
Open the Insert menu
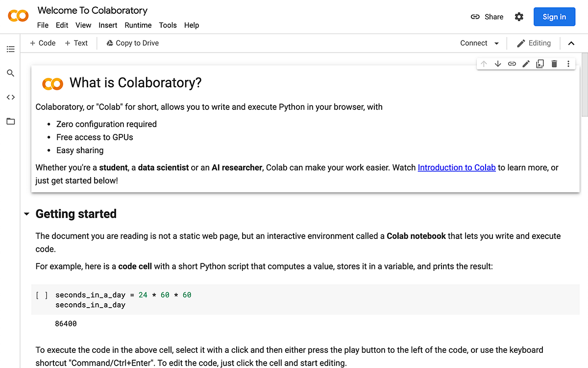pos(108,25)
